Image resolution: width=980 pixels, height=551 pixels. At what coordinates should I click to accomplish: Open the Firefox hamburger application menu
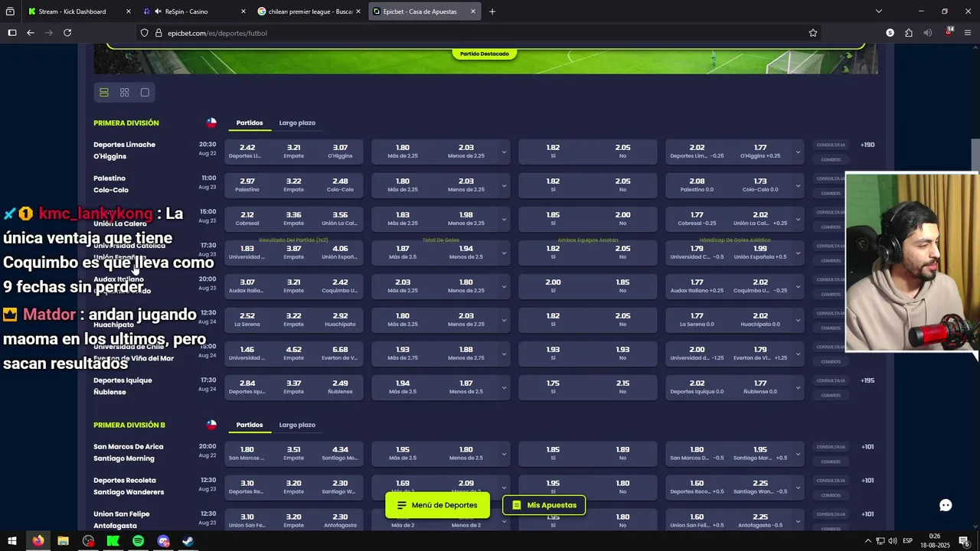(968, 33)
